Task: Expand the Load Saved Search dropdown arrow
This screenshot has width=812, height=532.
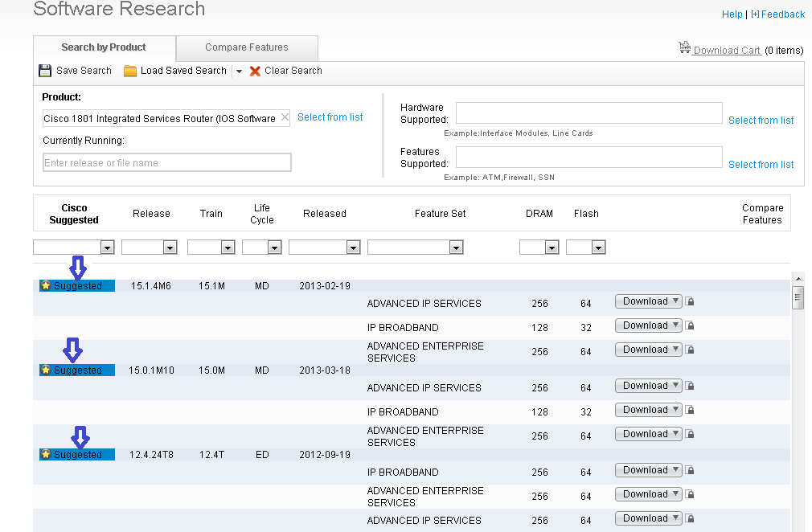Action: 240,72
